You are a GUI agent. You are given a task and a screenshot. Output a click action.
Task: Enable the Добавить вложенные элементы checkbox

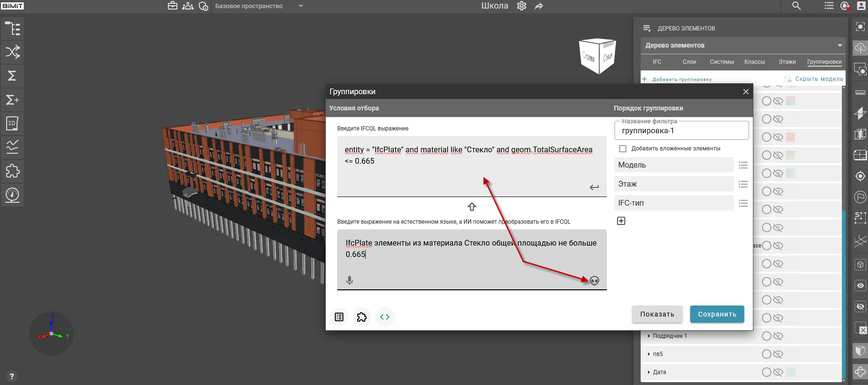[x=623, y=148]
